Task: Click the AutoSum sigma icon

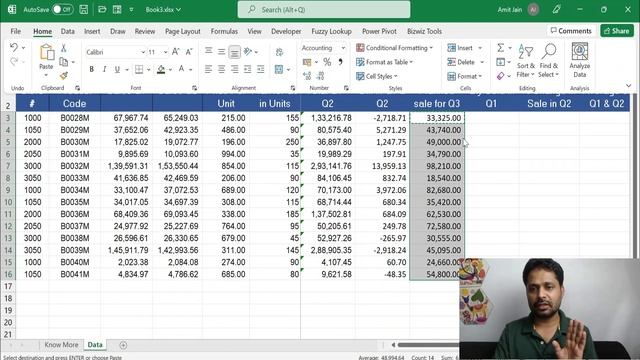Action: click(500, 48)
